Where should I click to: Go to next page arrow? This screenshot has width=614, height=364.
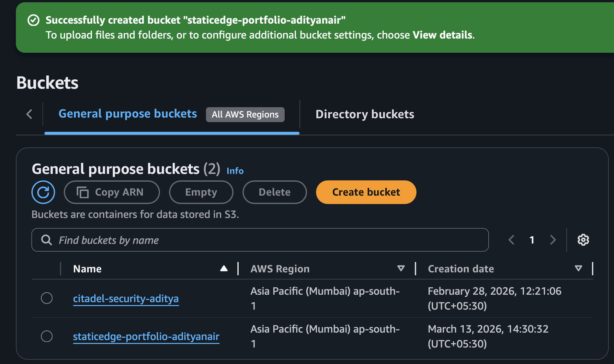click(x=553, y=240)
